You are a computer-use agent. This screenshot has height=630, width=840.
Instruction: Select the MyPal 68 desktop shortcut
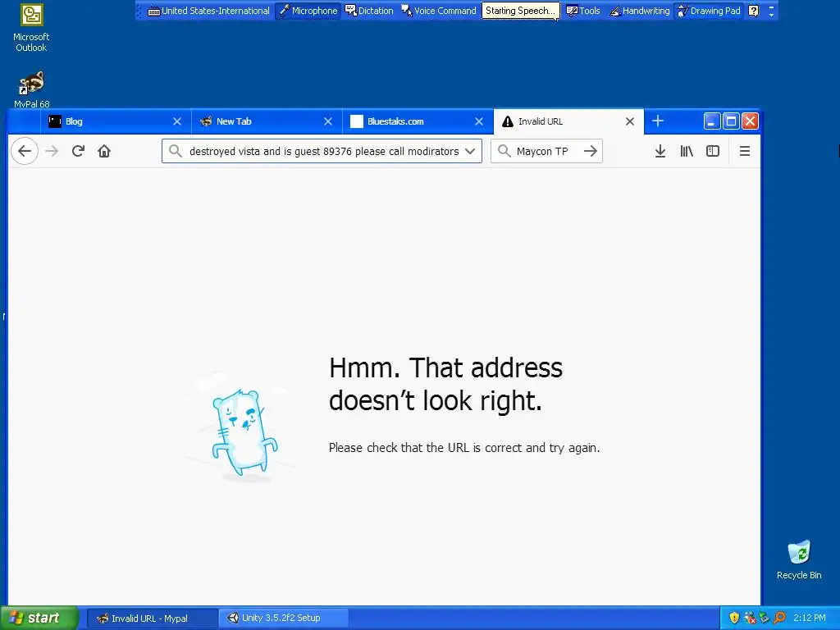click(32, 89)
